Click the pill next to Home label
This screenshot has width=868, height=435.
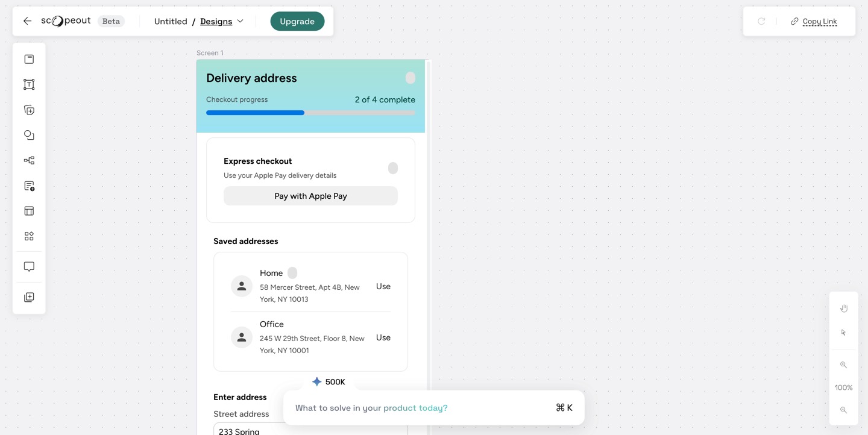(292, 273)
